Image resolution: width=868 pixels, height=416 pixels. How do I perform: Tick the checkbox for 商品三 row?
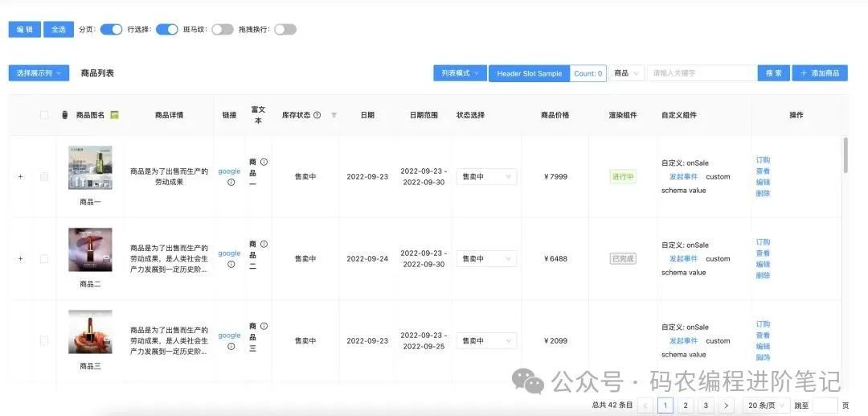(x=44, y=340)
